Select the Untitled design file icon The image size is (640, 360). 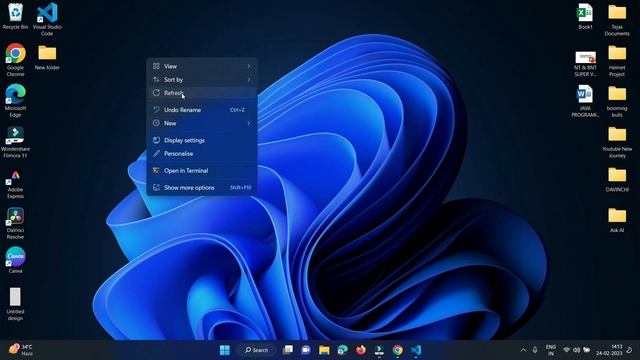tap(15, 304)
